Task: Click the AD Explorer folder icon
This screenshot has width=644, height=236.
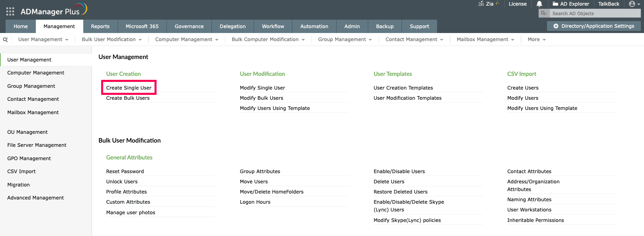Action: pyautogui.click(x=555, y=4)
